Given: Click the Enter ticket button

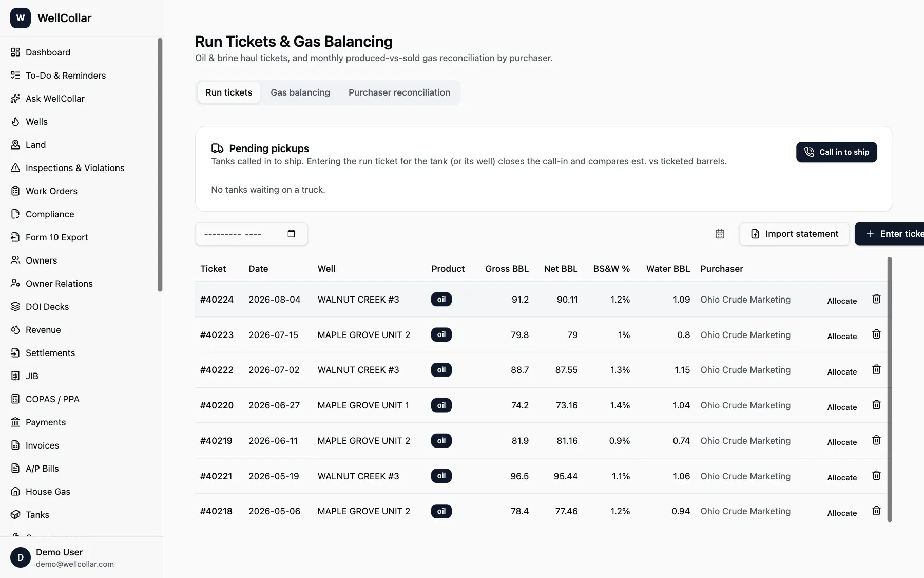Looking at the screenshot, I should (x=890, y=234).
